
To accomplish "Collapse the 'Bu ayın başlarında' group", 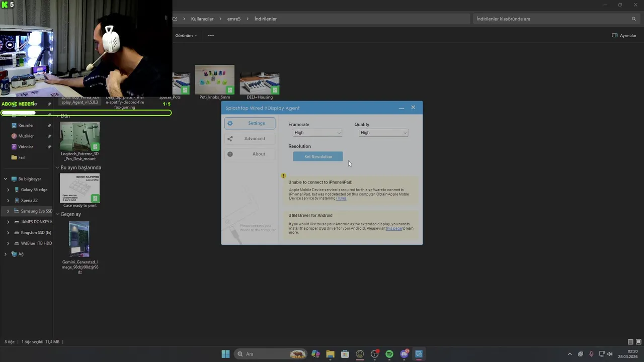I will 57,167.
